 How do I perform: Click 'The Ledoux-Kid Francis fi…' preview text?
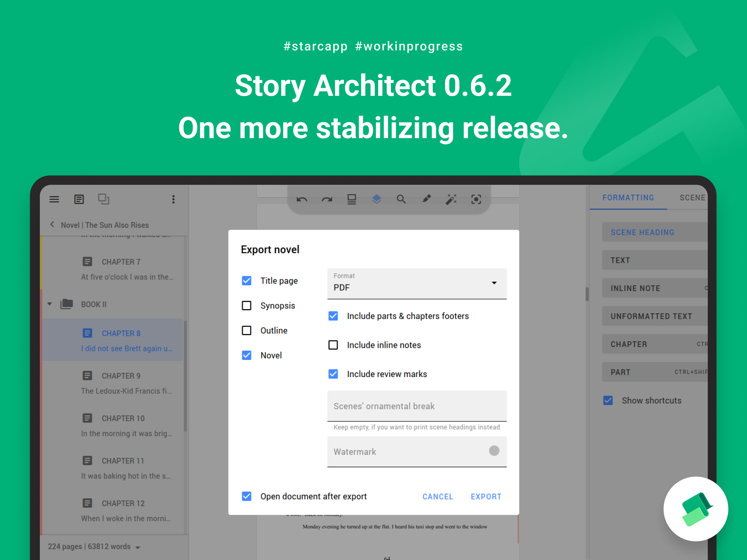point(126,391)
